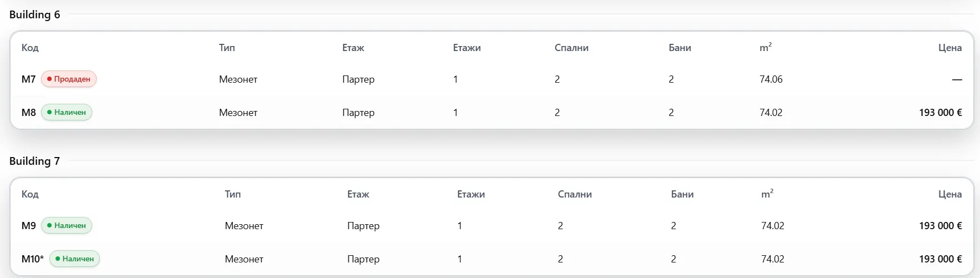Click Цена column header in Building 6
Viewport: 980px width, 278px height.
[950, 48]
